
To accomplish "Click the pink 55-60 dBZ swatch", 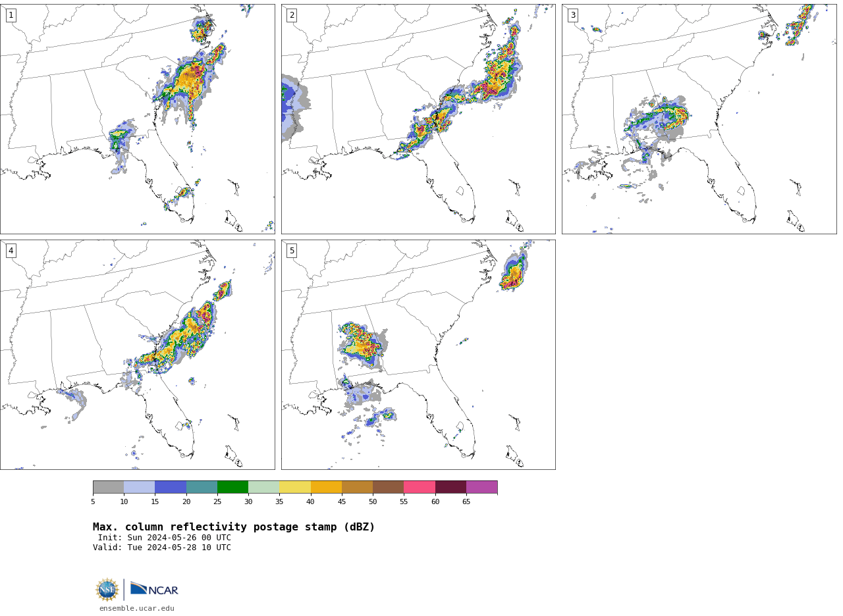I will [420, 487].
